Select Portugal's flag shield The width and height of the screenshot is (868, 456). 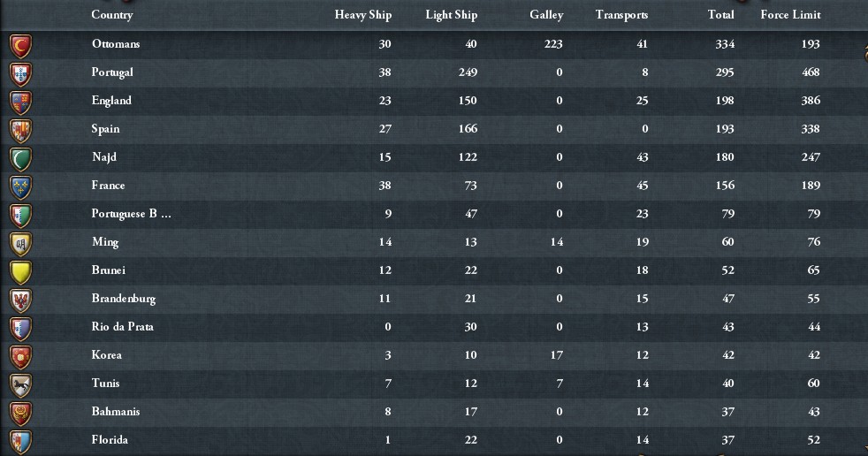(x=20, y=72)
